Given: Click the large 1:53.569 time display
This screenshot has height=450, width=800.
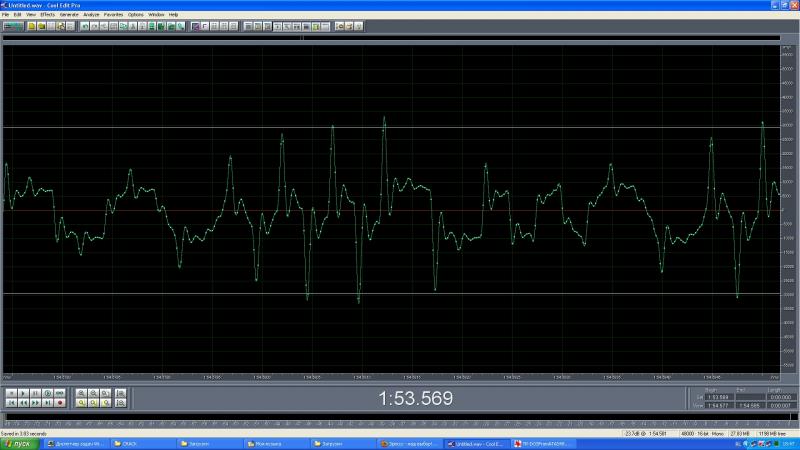Looking at the screenshot, I should (x=414, y=399).
